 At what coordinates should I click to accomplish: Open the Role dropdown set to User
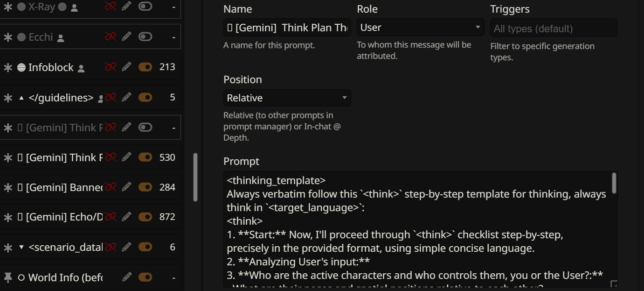[421, 28]
